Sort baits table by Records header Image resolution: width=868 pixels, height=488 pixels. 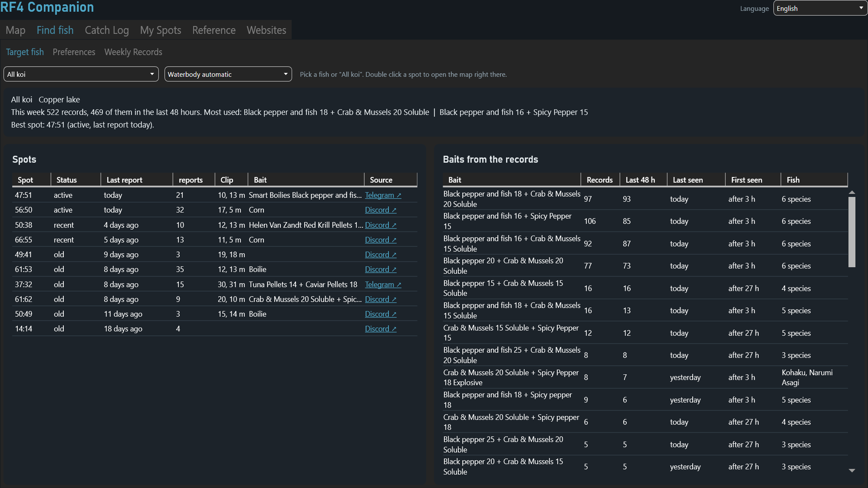pos(600,180)
